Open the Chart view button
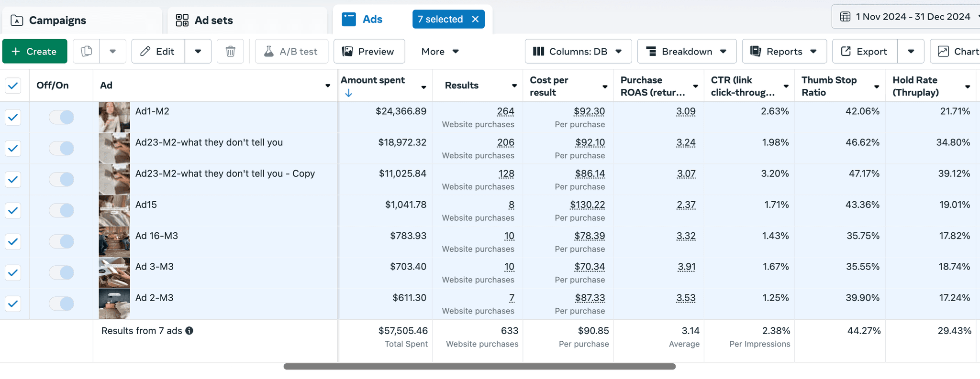The image size is (980, 379). (x=955, y=51)
